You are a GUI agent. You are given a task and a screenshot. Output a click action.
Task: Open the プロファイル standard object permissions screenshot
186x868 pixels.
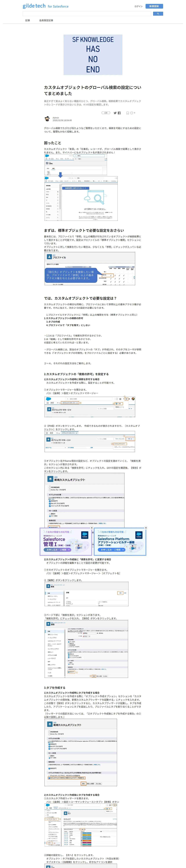click(90, 269)
